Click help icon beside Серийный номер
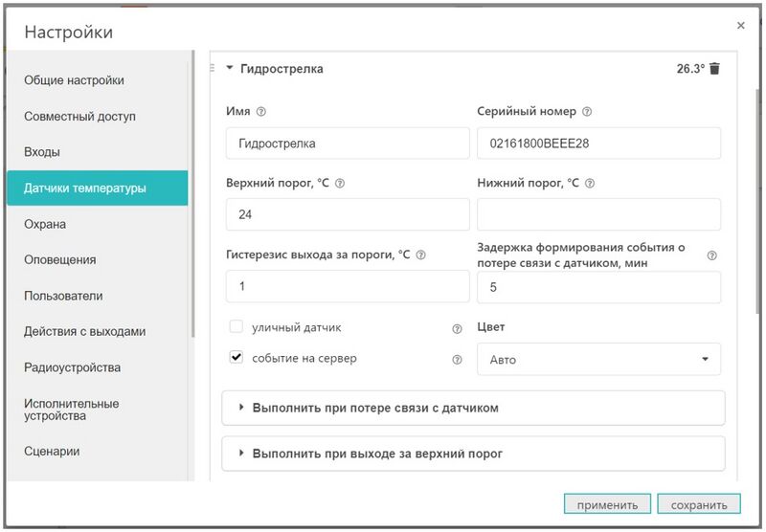766x532 pixels. coord(587,111)
